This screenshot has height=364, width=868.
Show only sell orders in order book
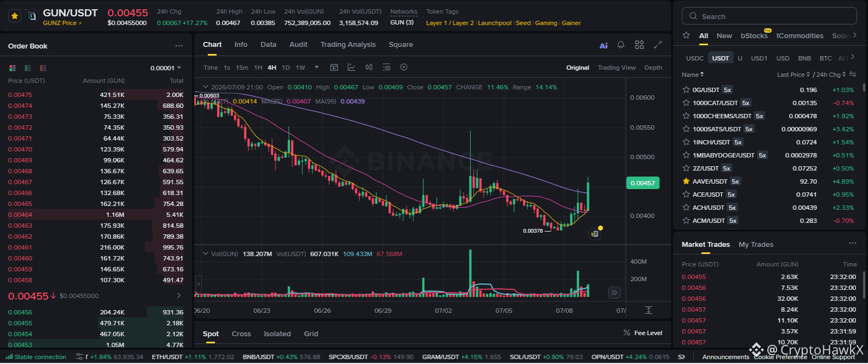click(43, 68)
